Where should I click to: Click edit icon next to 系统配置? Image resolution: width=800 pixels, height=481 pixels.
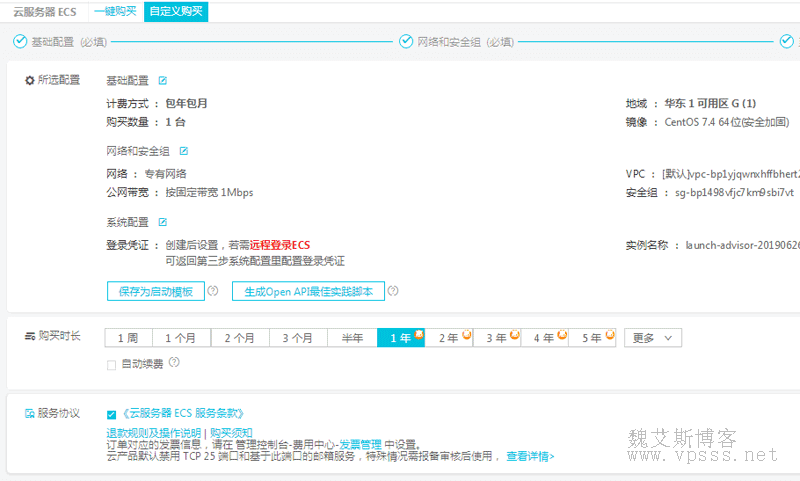pyautogui.click(x=163, y=222)
